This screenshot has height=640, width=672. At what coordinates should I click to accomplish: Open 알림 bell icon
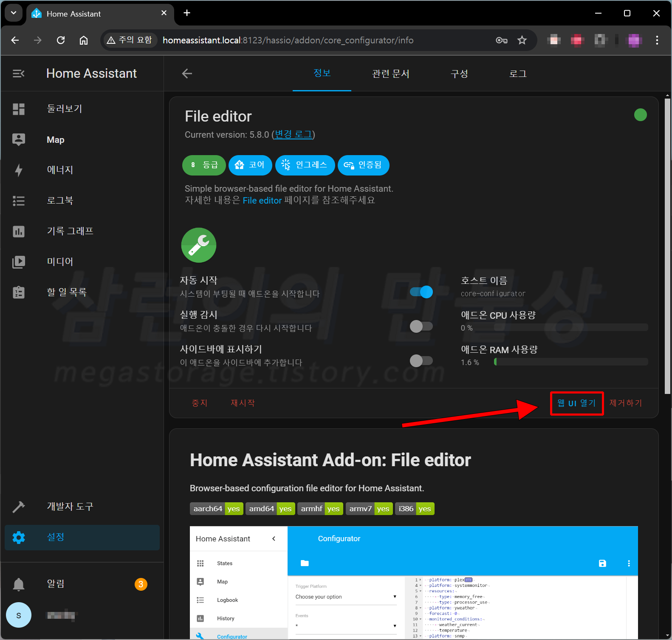pos(19,584)
